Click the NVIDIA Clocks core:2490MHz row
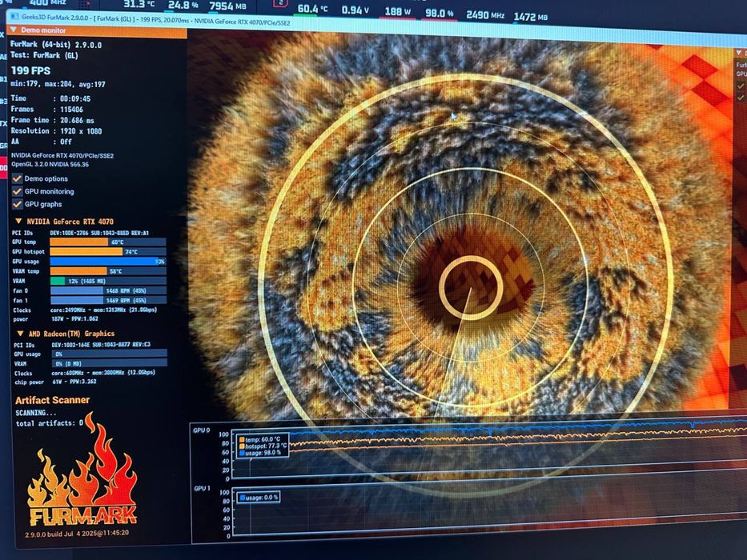The width and height of the screenshot is (747, 560). (x=85, y=310)
